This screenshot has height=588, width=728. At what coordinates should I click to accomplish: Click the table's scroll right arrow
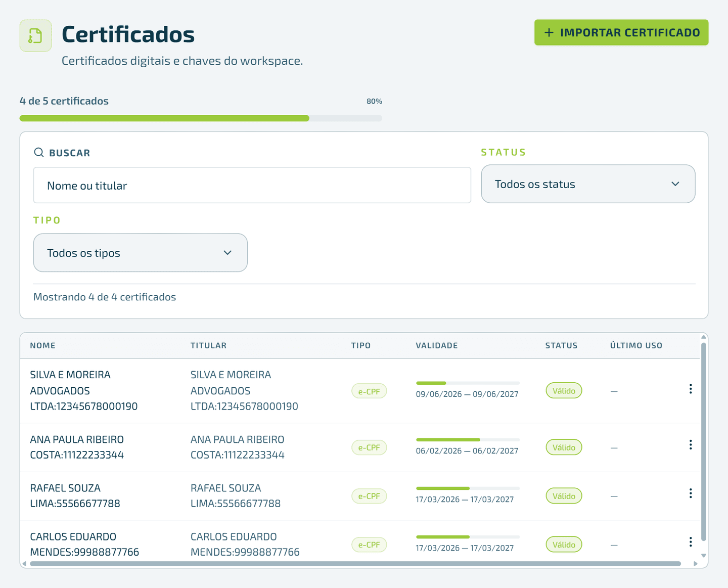click(696, 564)
